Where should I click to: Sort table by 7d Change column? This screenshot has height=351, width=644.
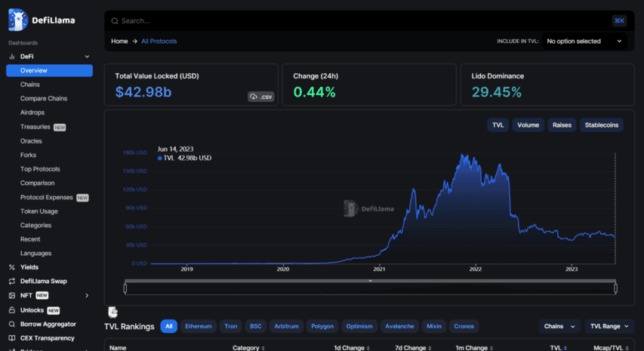pos(413,348)
